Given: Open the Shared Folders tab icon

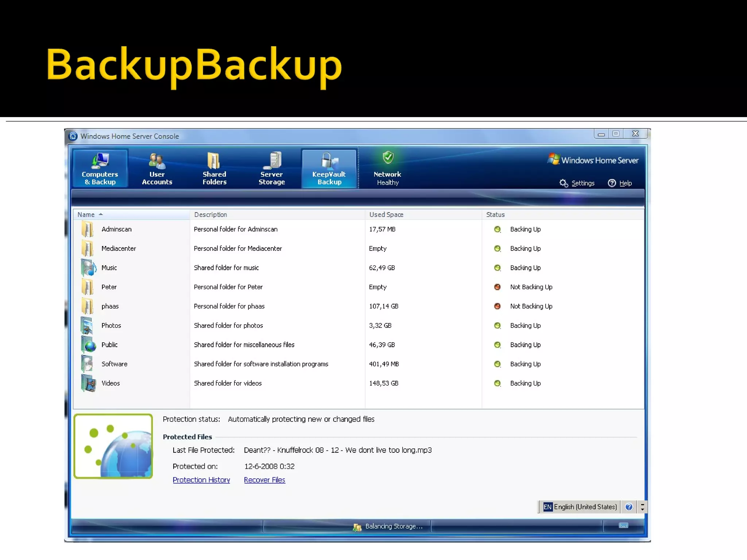Looking at the screenshot, I should coord(214,160).
